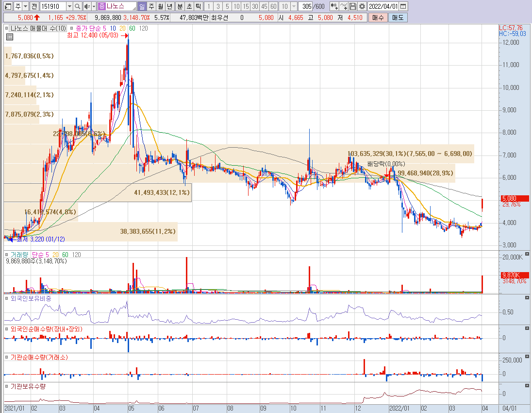The width and height of the screenshot is (532, 413).
Task: Select the 주 weekly period tab
Action: [151, 6]
